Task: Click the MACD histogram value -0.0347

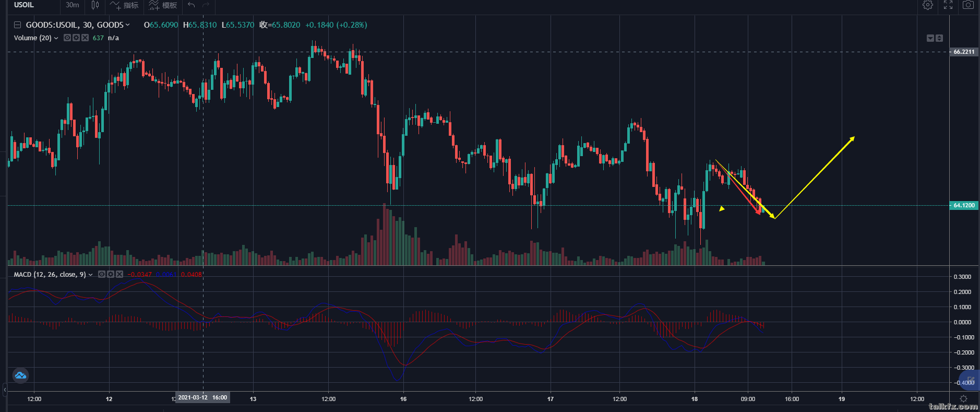Action: coord(140,274)
